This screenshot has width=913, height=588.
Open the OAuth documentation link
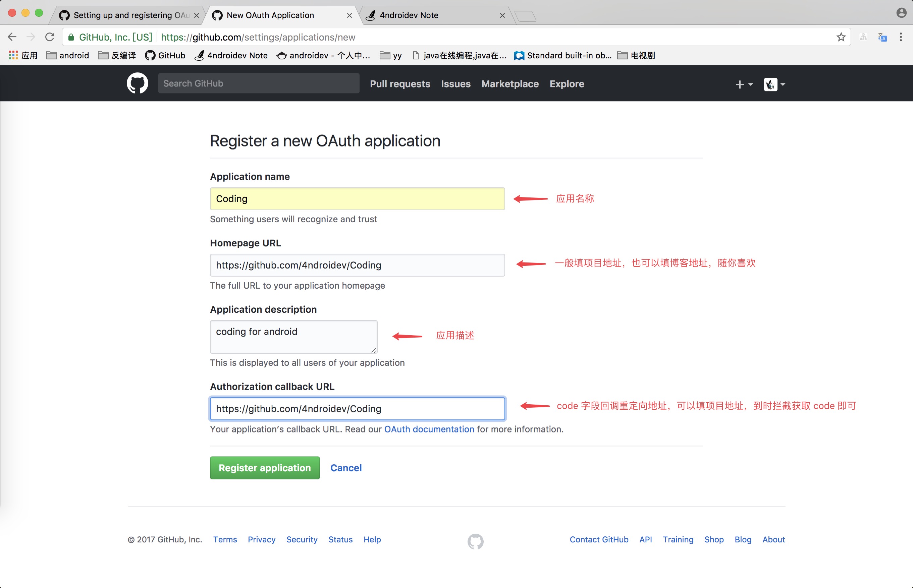[x=429, y=429]
